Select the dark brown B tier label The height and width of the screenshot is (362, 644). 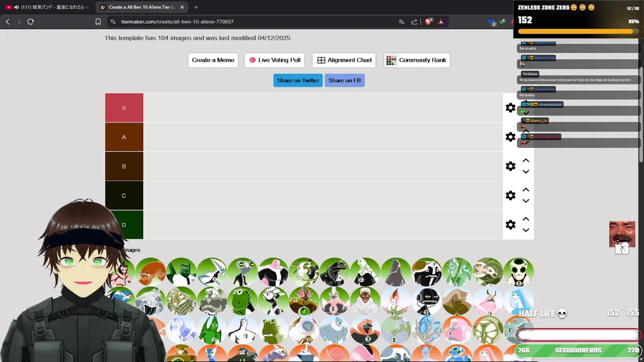click(124, 166)
